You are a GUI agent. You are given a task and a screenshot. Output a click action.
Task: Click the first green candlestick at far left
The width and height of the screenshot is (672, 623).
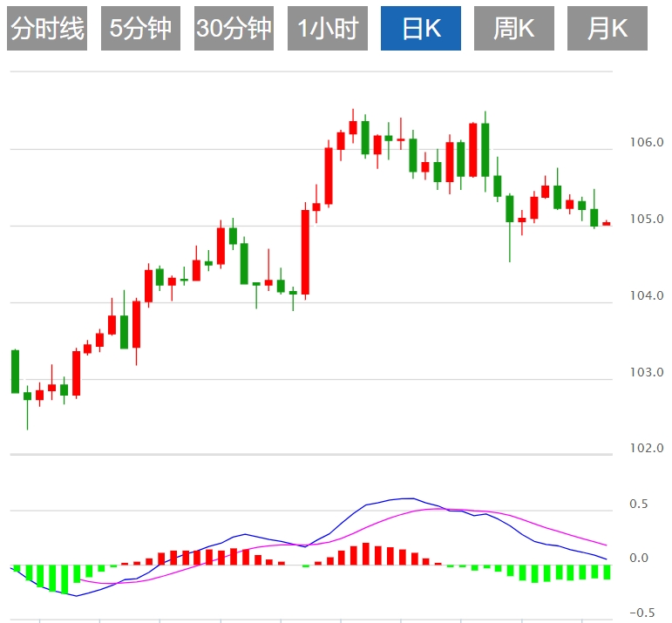15,371
